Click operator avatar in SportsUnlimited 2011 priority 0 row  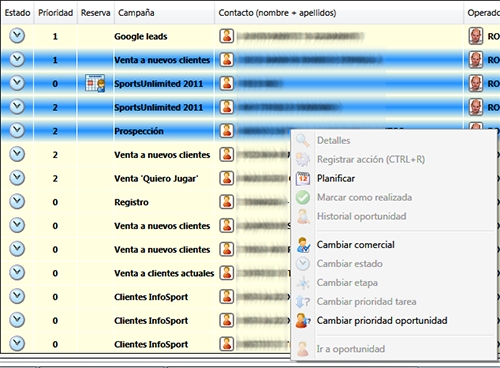click(x=476, y=83)
